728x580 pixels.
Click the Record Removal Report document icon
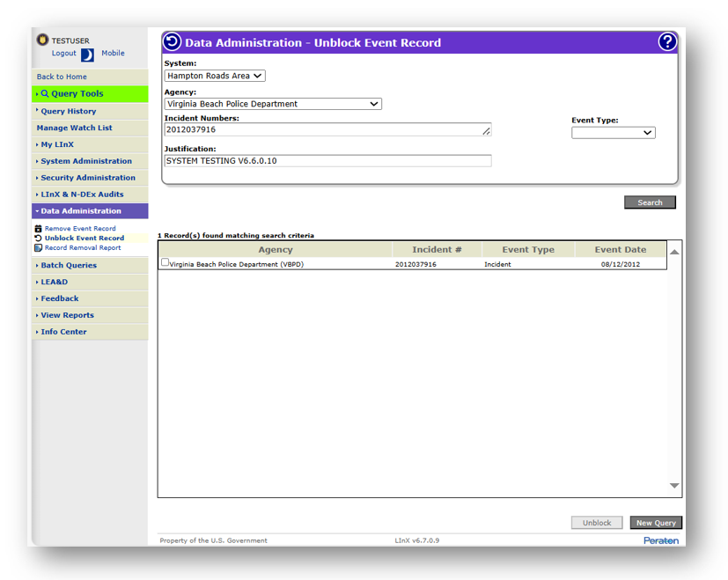[x=39, y=248]
